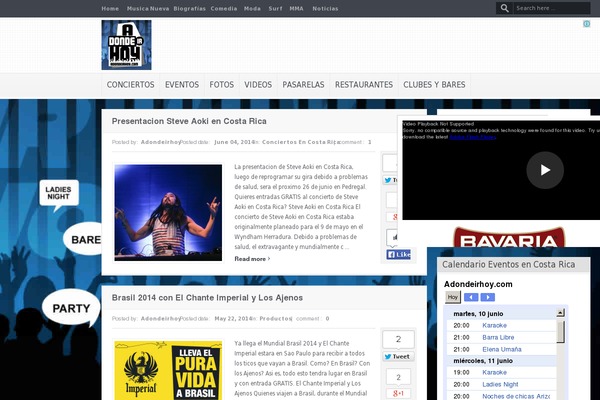Image resolution: width=600 pixels, height=400 pixels.
Task: Open Imperial Pura Vida a Brasil thumbnail
Action: coord(168,370)
